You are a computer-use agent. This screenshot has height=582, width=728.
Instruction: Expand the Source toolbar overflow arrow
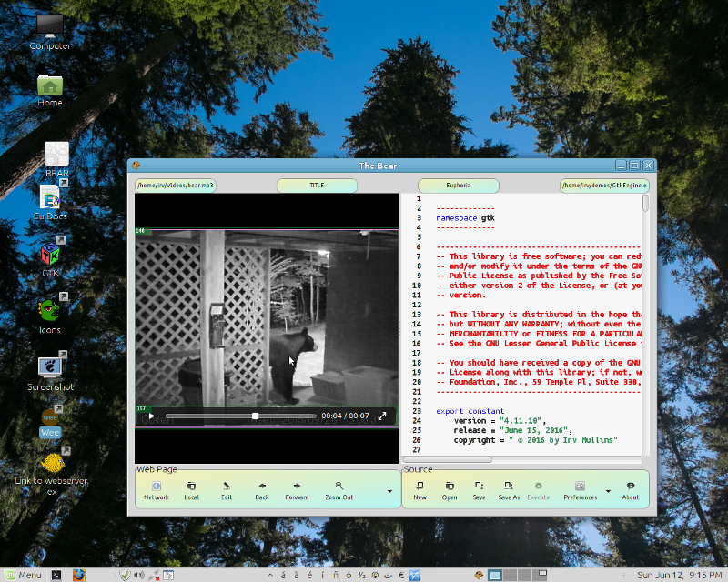pos(608,491)
